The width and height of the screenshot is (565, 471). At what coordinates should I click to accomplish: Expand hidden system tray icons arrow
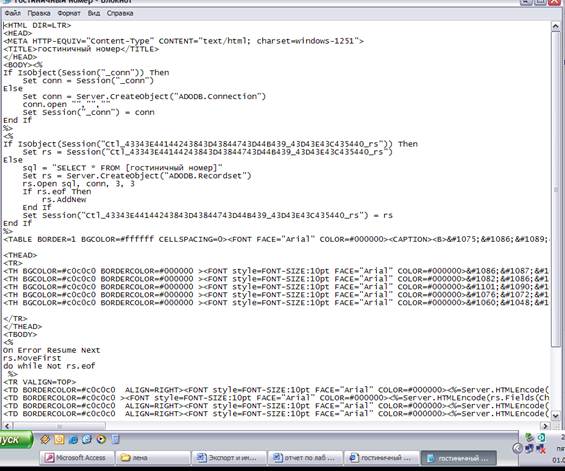[x=517, y=449]
